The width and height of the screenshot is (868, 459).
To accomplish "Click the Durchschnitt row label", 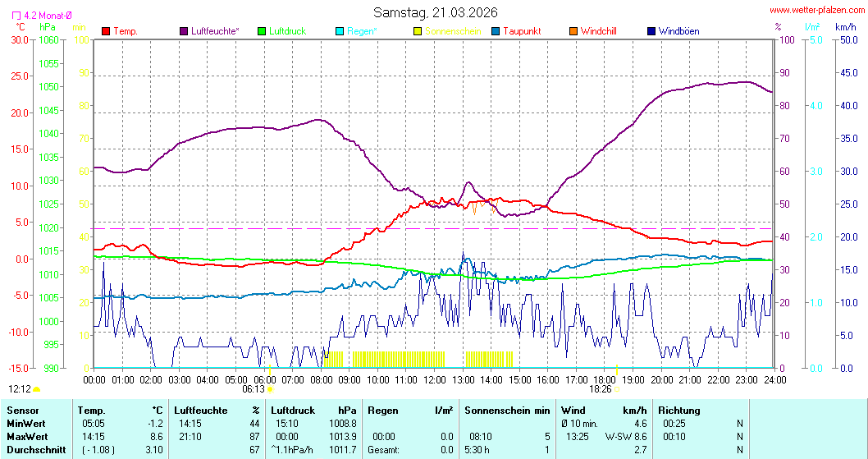I will (35, 449).
